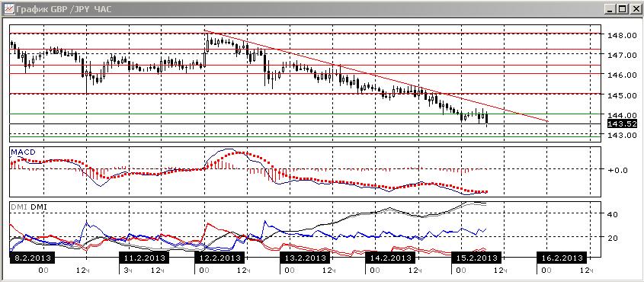Screen dimensions: 644x282
Task: Click the DMI scale value 40
Action: (x=614, y=214)
